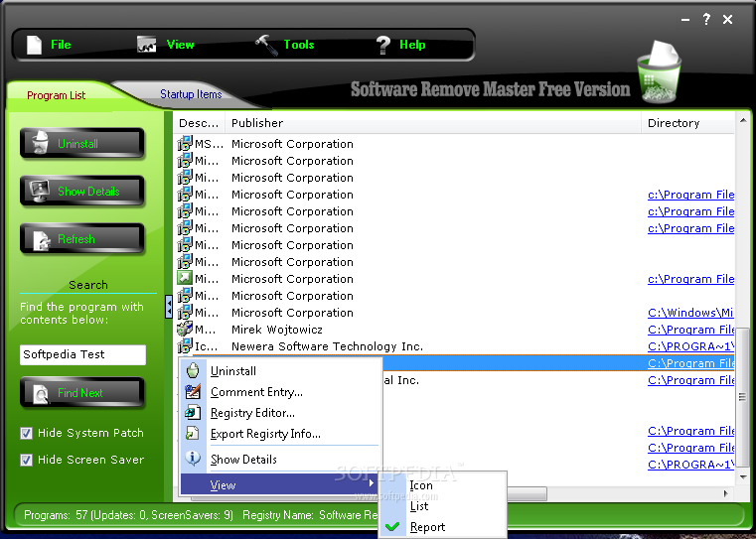The width and height of the screenshot is (756, 539).
Task: Click the Desc... column header
Action: [199, 123]
